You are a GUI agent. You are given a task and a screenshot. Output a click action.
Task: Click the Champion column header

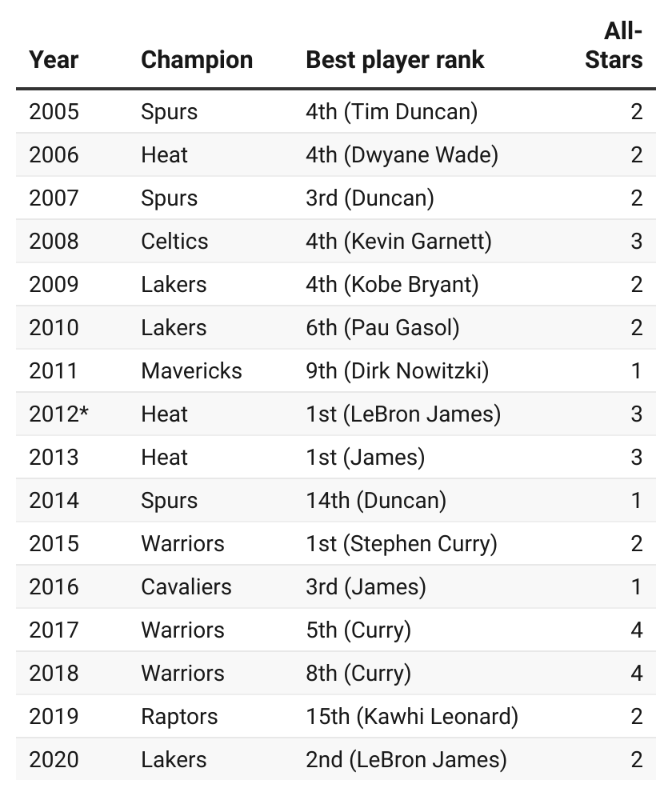pyautogui.click(x=197, y=60)
